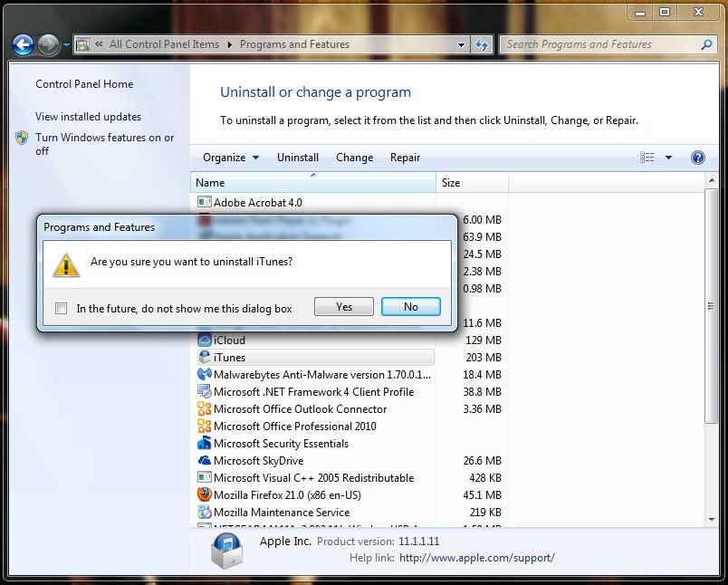Confirm uninstall by clicking Yes
This screenshot has width=728, height=585.
pos(344,307)
